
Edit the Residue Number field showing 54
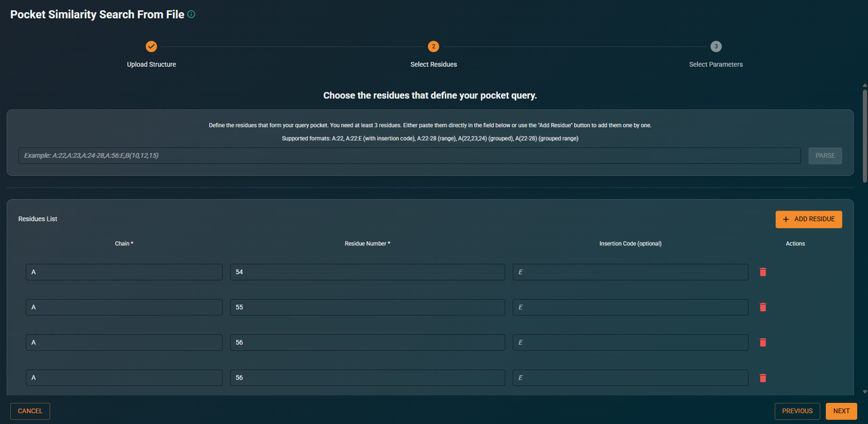pos(367,272)
